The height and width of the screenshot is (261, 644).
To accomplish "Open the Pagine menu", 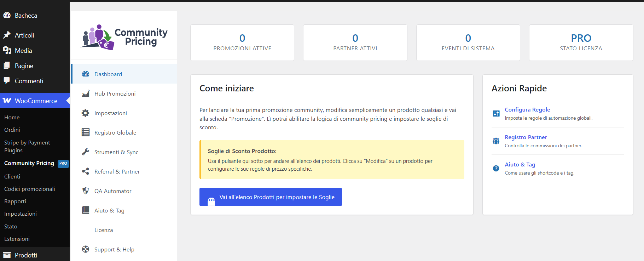I will pos(35,66).
